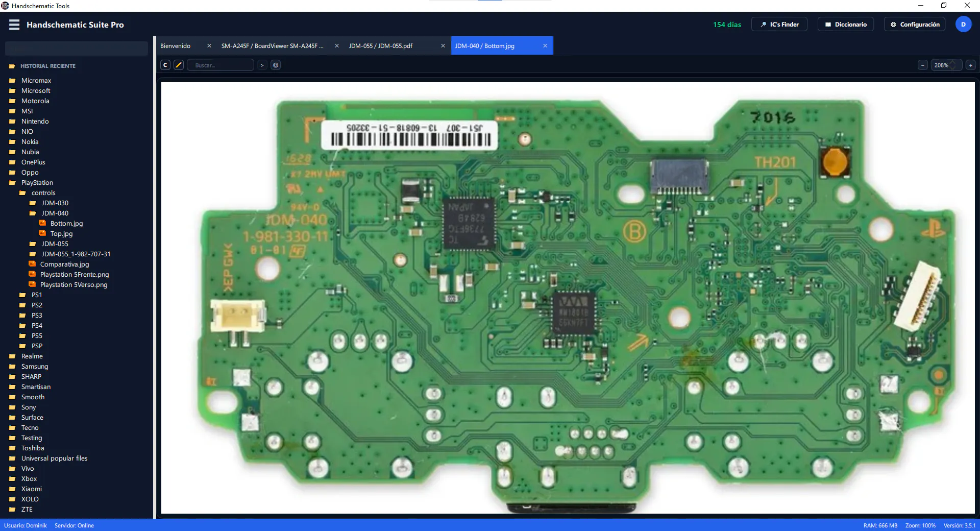The image size is (980, 531).
Task: Open the Realme folder
Action: (32, 356)
